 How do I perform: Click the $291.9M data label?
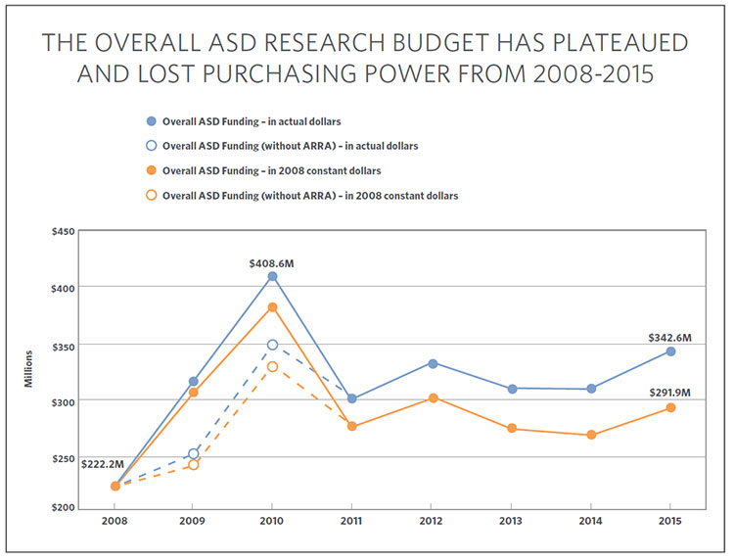tap(668, 392)
